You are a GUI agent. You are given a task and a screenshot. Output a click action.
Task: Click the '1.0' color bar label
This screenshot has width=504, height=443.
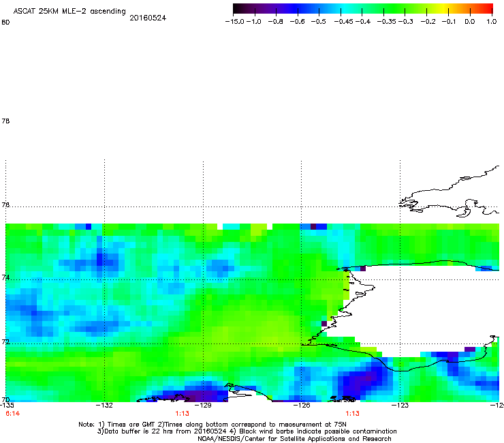tap(492, 22)
